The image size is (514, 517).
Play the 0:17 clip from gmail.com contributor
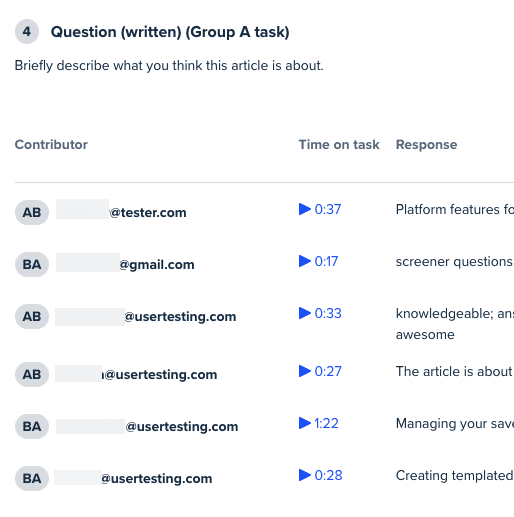318,261
